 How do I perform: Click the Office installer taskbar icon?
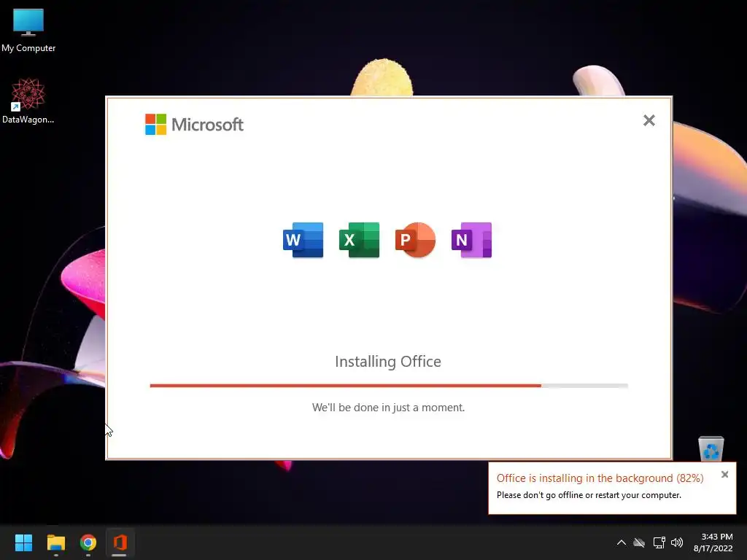point(120,542)
